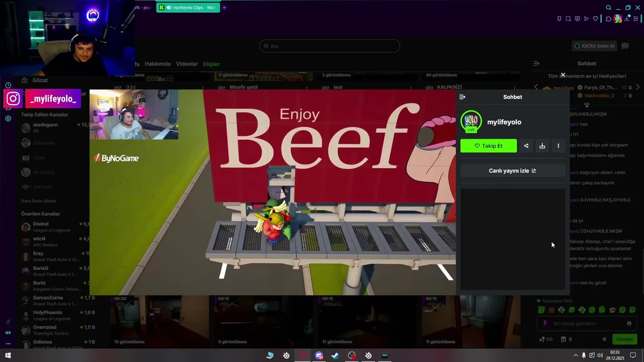Open the Windows Start menu
Viewport: 644px width, 362px height.
click(x=8, y=355)
